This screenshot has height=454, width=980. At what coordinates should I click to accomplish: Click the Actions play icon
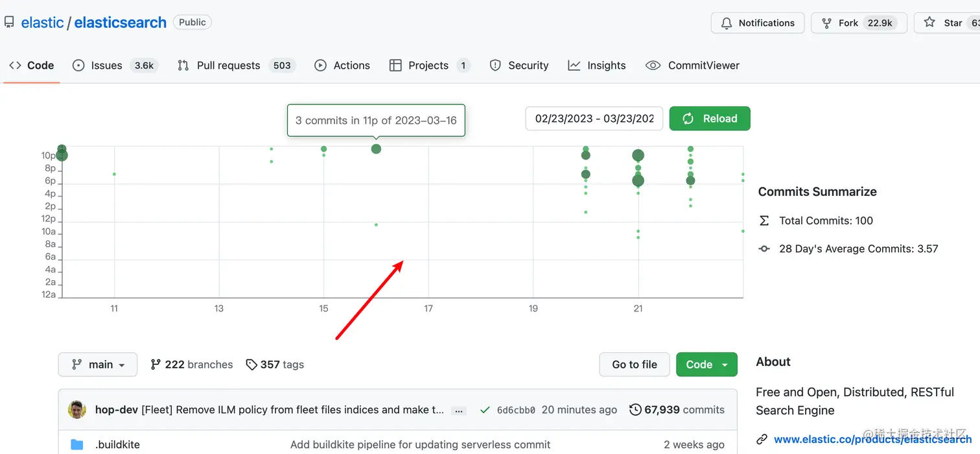pos(320,66)
